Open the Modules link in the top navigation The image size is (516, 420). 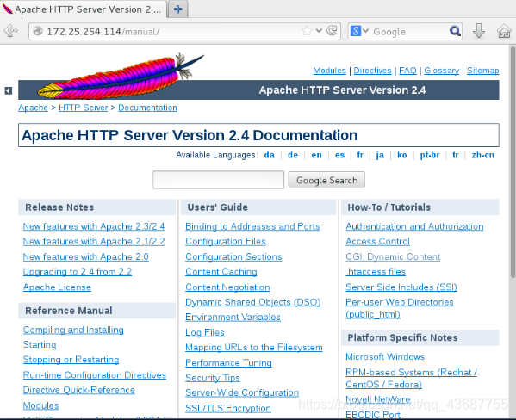point(329,71)
